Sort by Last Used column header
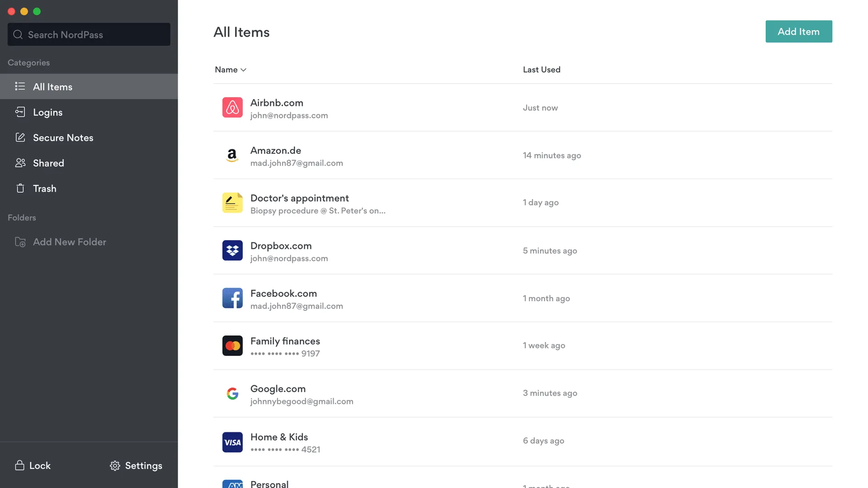Image resolution: width=868 pixels, height=488 pixels. 541,70
